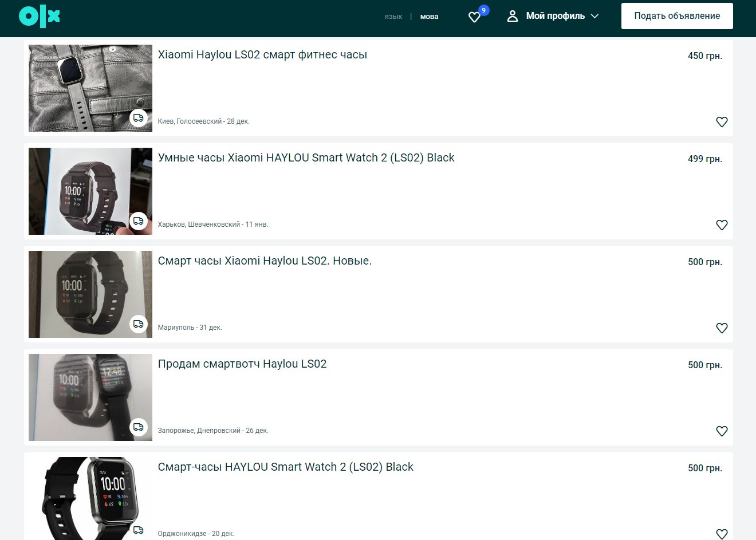756x540 pixels.
Task: Click delivery truck icon on Орджоникидзе listing
Action: coord(139,530)
